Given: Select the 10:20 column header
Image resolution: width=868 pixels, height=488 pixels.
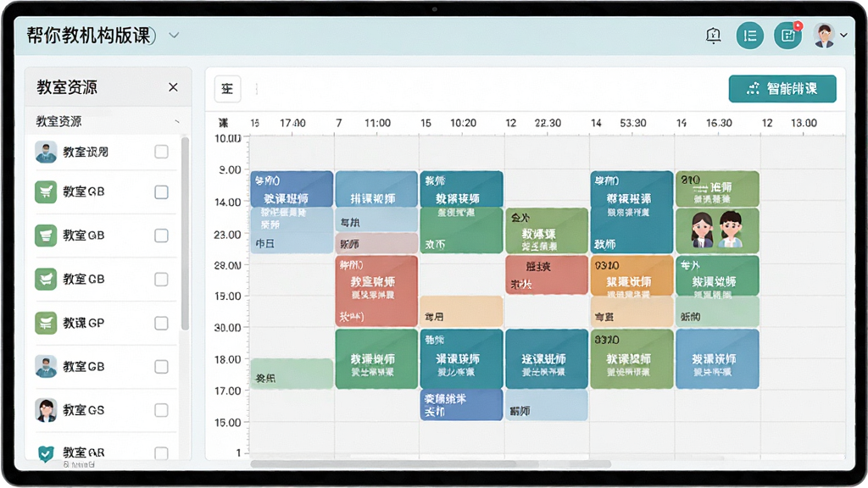Looking at the screenshot, I should pos(463,123).
